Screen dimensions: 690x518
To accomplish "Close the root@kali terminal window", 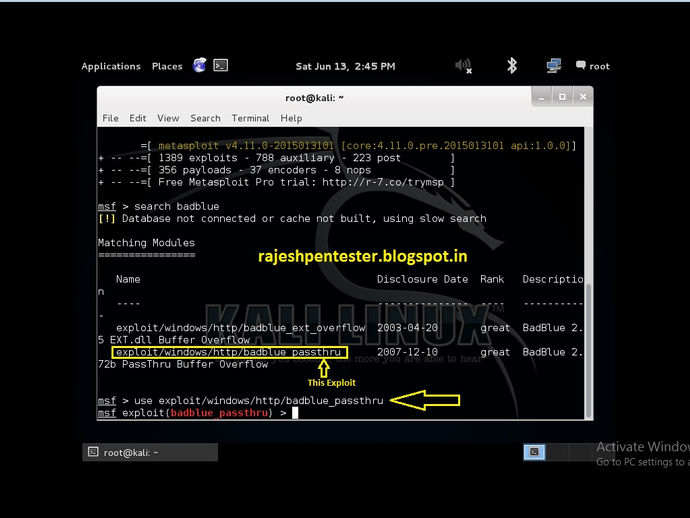I will (x=583, y=97).
